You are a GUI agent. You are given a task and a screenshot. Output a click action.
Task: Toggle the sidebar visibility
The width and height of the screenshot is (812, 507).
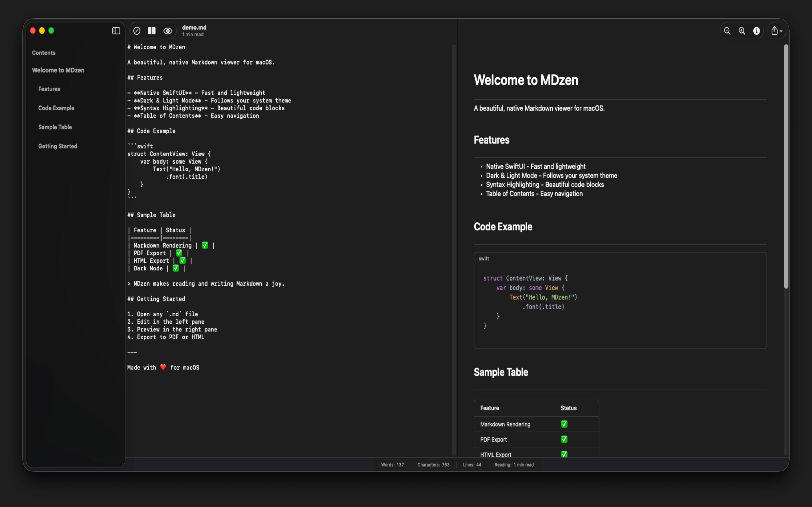[116, 30]
